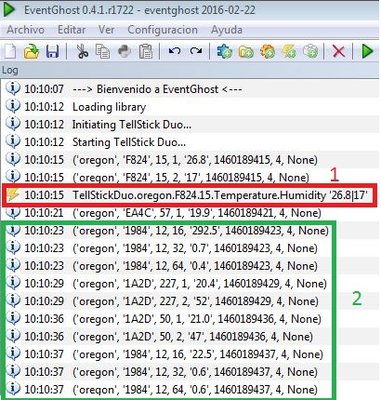Image resolution: width=381 pixels, height=400 pixels.
Task: Open the Configuracion menu
Action: [x=163, y=30]
